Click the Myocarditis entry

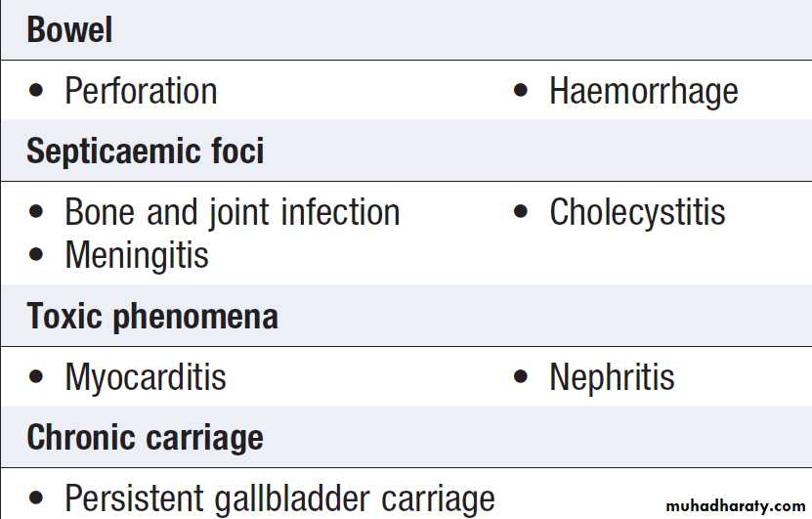click(146, 378)
